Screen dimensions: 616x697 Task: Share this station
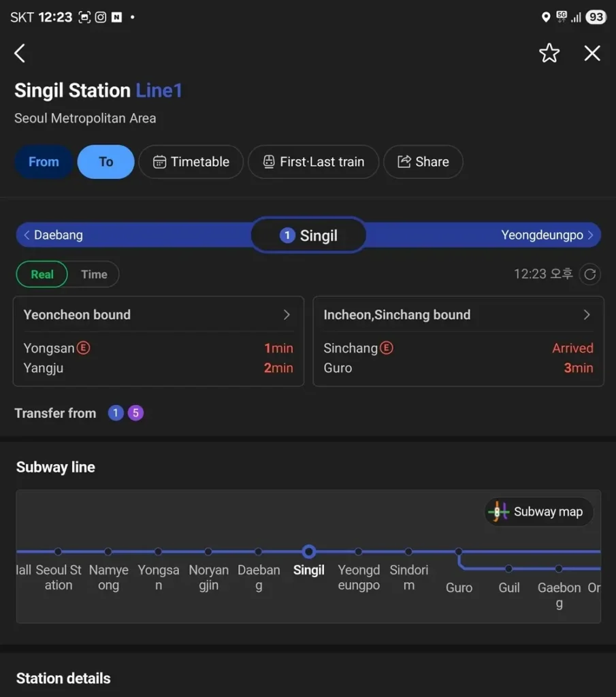423,162
